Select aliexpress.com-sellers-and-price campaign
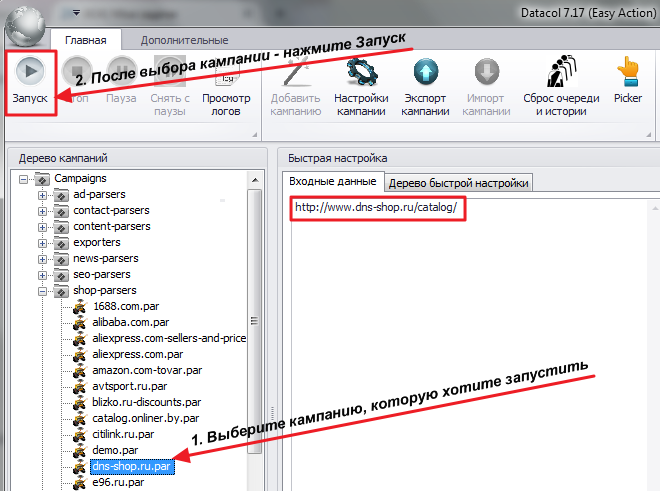 (169, 338)
